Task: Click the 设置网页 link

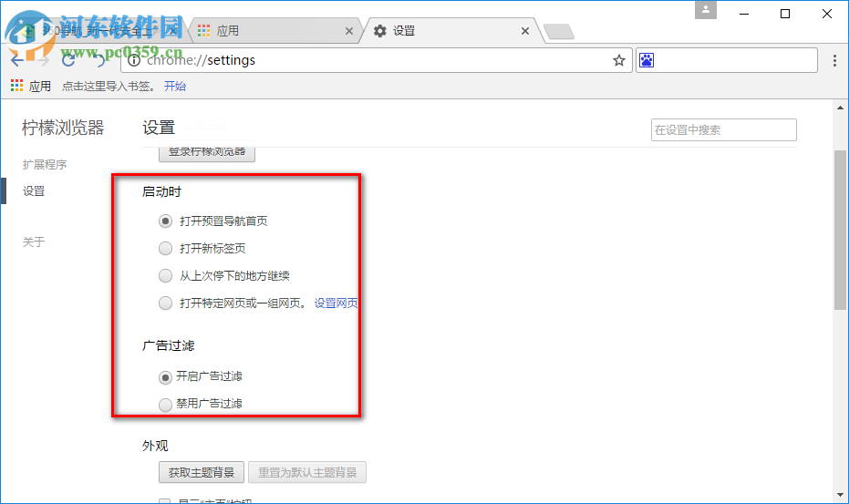Action: pyautogui.click(x=336, y=303)
